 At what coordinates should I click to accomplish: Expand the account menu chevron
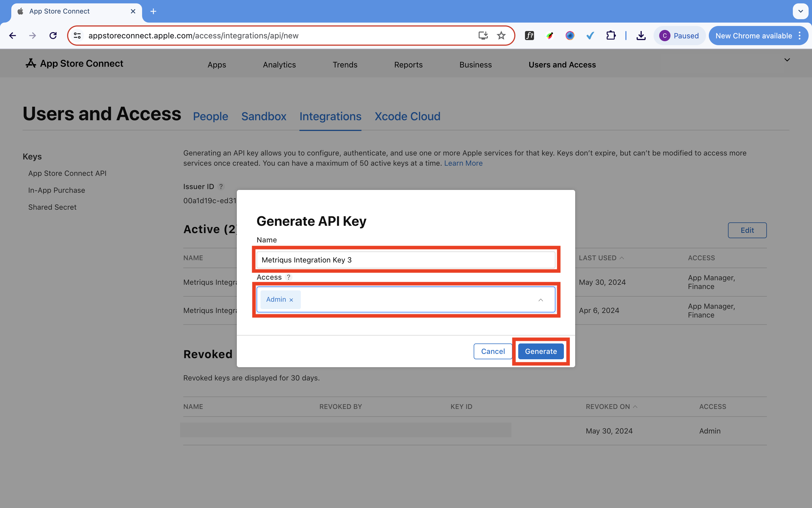click(787, 60)
